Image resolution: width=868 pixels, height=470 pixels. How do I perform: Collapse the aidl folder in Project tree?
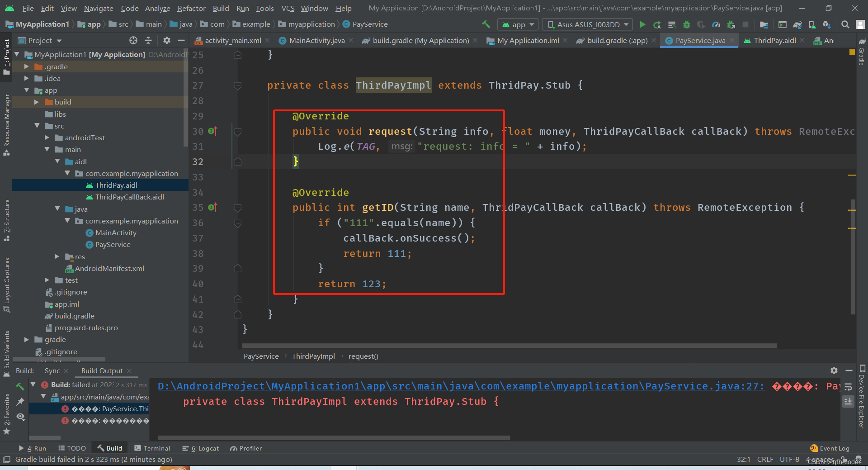(x=57, y=161)
